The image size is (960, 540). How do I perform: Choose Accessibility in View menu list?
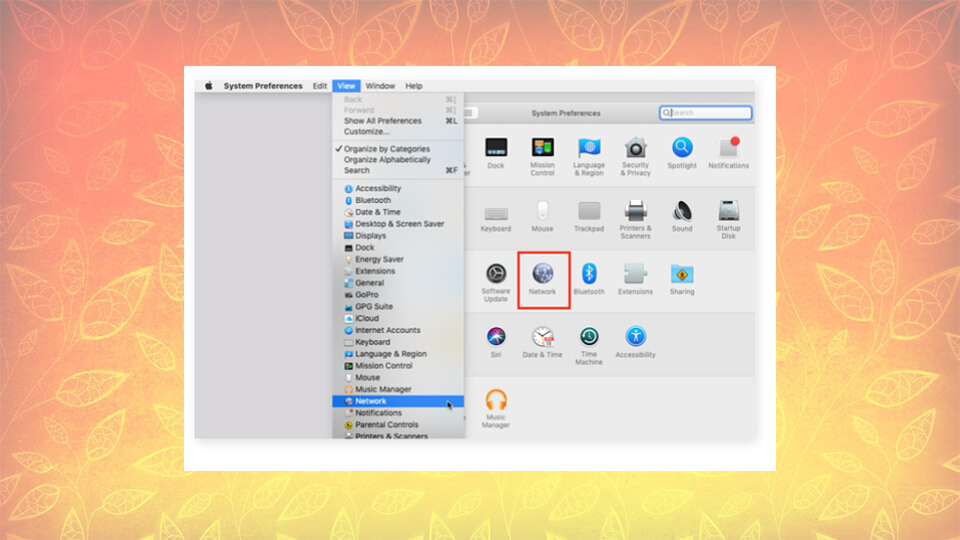pos(398,189)
